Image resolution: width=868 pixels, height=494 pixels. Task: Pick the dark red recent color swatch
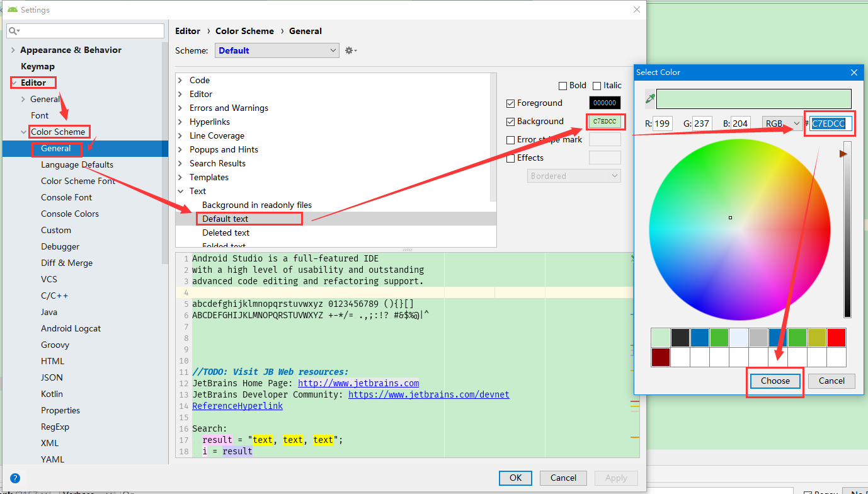(661, 357)
